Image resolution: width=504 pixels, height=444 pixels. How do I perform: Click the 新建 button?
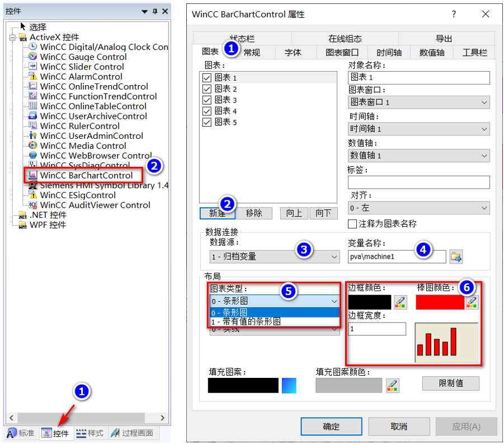(218, 213)
